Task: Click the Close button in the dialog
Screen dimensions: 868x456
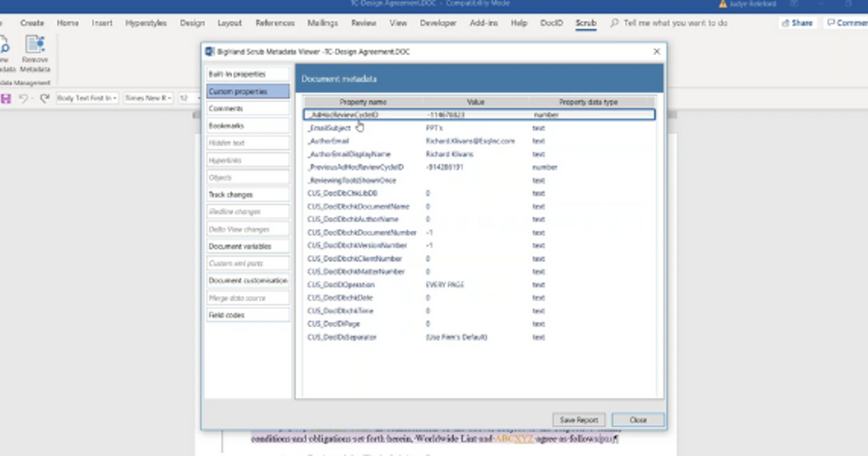Action: [x=638, y=419]
